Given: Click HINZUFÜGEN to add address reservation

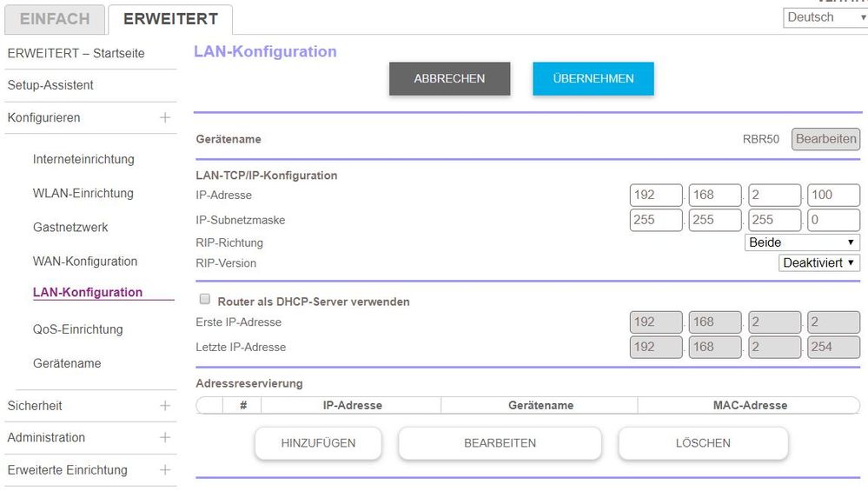Looking at the screenshot, I should click(x=318, y=443).
